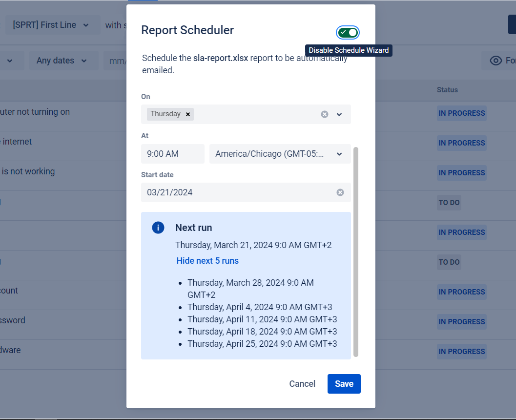
Task: Expand the On days dropdown
Action: pyautogui.click(x=340, y=114)
